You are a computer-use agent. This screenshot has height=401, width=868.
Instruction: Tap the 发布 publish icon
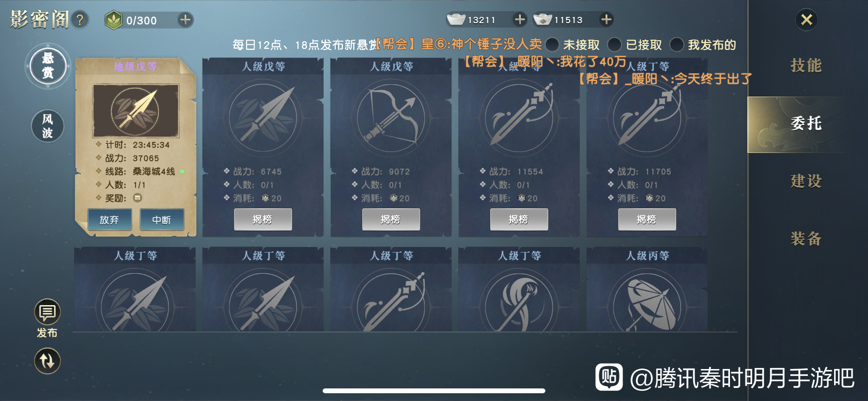point(47,318)
